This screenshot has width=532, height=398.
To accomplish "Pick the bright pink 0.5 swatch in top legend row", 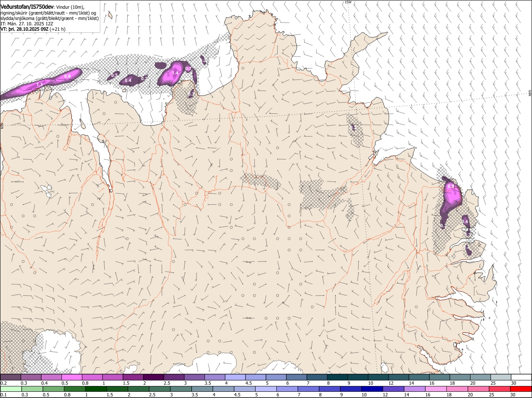I will tap(72, 377).
